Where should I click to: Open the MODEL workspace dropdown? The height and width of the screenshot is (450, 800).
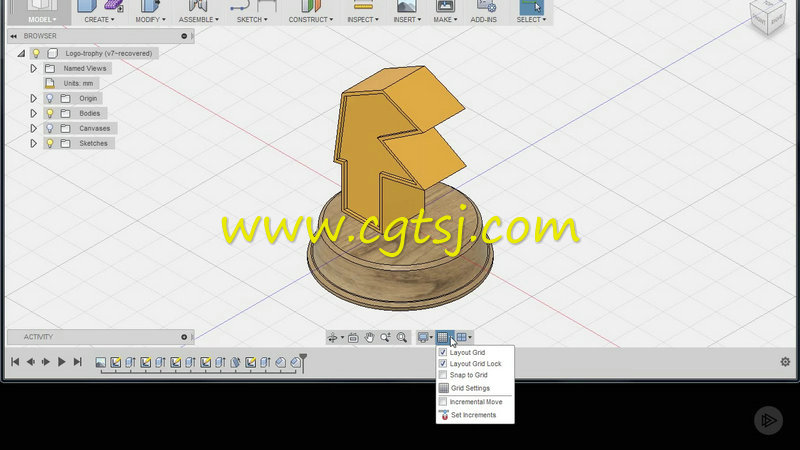[42, 19]
